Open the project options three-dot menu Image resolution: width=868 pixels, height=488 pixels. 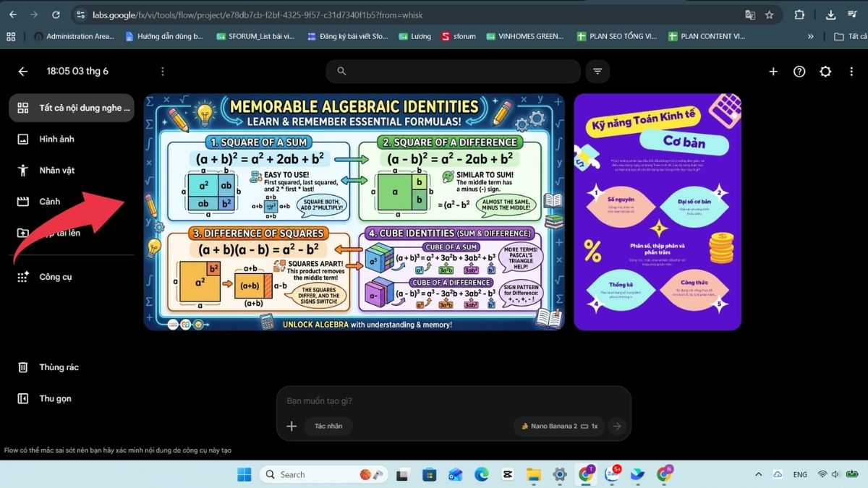pos(163,72)
